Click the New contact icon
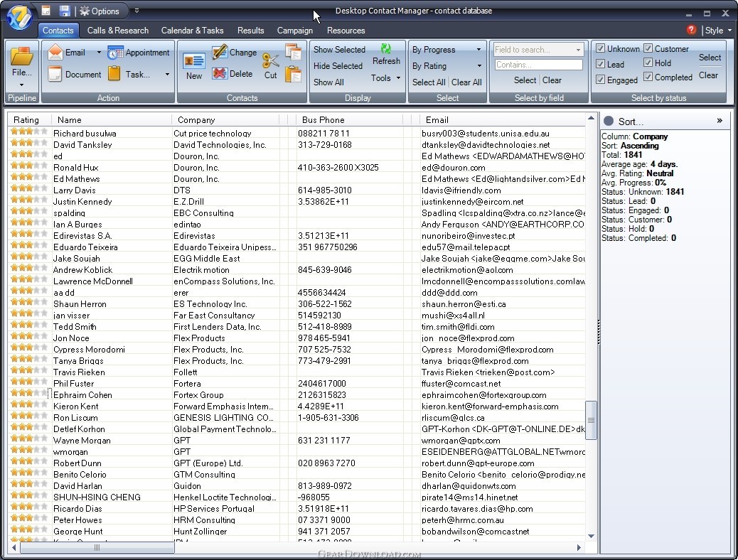The height and width of the screenshot is (560, 738). click(193, 62)
